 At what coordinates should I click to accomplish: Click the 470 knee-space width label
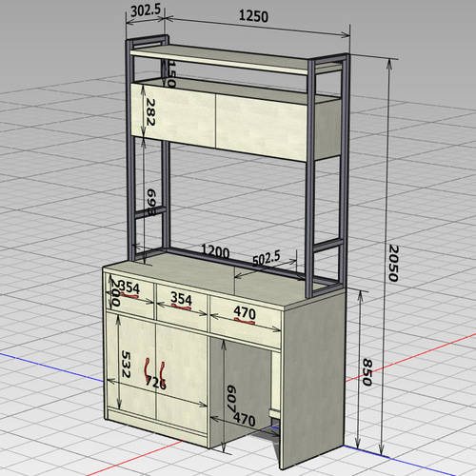click(245, 419)
